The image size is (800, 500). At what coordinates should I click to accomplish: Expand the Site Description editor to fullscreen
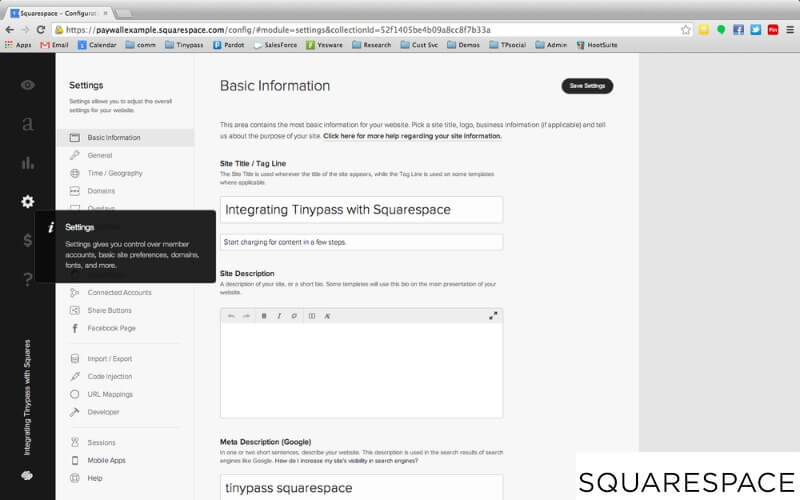493,316
